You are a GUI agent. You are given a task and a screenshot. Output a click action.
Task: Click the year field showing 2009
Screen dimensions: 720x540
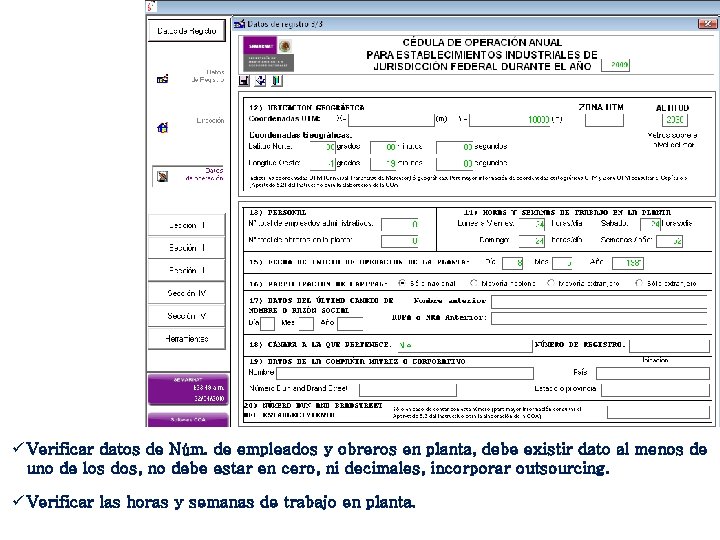(615, 65)
